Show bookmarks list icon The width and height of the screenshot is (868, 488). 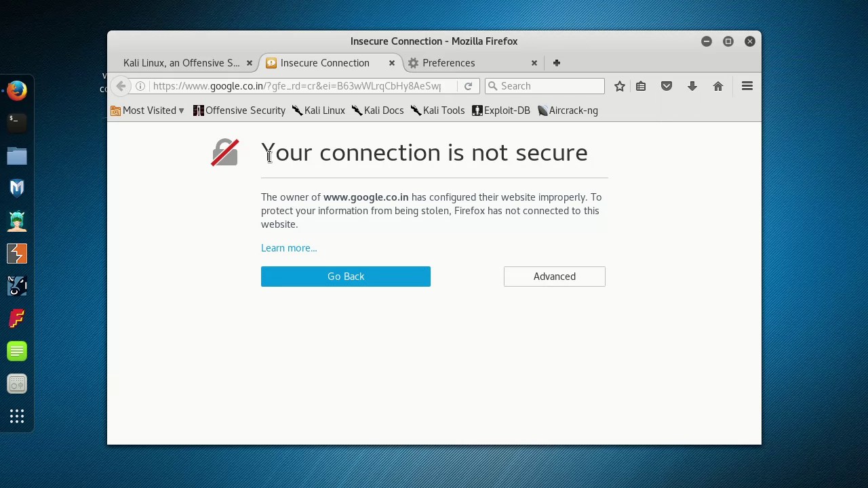641,86
